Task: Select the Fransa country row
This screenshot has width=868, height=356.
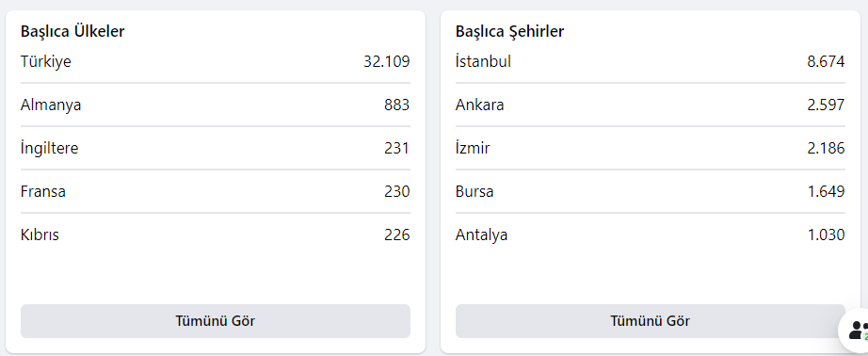Action: pyautogui.click(x=216, y=191)
